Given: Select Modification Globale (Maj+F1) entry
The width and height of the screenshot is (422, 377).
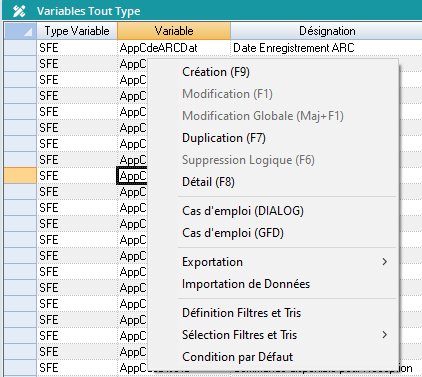Looking at the screenshot, I should (x=263, y=116).
